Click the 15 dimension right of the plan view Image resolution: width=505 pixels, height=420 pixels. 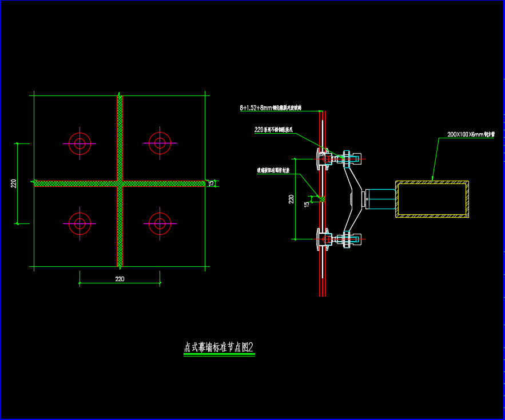pyautogui.click(x=210, y=183)
